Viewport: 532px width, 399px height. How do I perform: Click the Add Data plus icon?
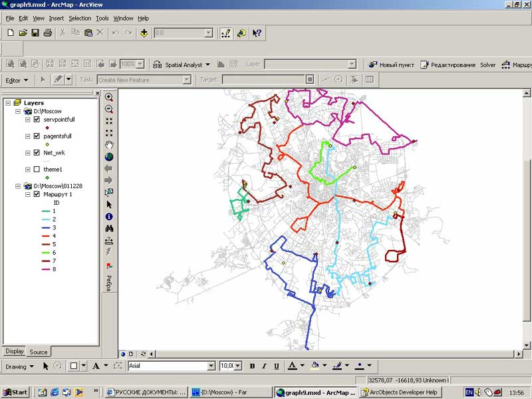(x=144, y=33)
